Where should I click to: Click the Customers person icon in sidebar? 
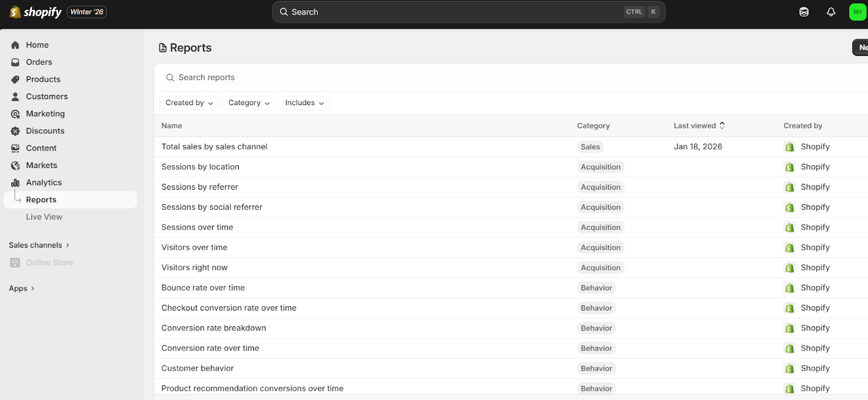coord(15,96)
